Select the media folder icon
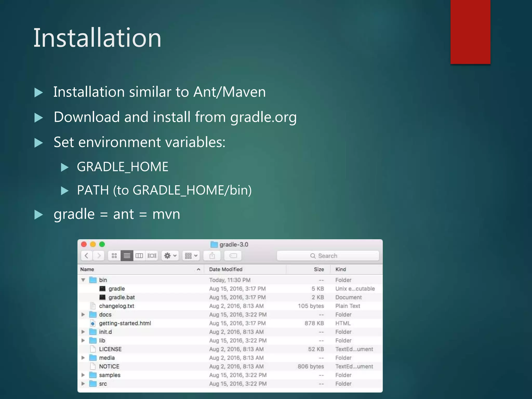The image size is (532, 399). [x=93, y=358]
